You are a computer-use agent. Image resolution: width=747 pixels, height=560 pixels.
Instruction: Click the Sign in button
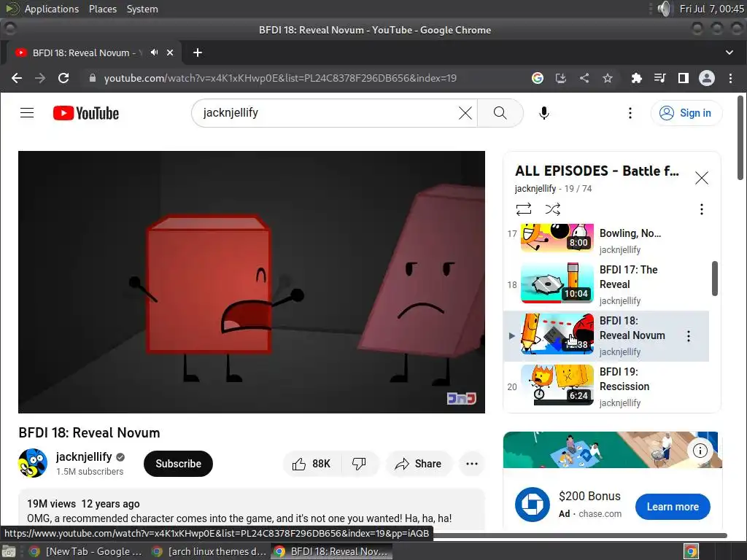[x=686, y=113]
